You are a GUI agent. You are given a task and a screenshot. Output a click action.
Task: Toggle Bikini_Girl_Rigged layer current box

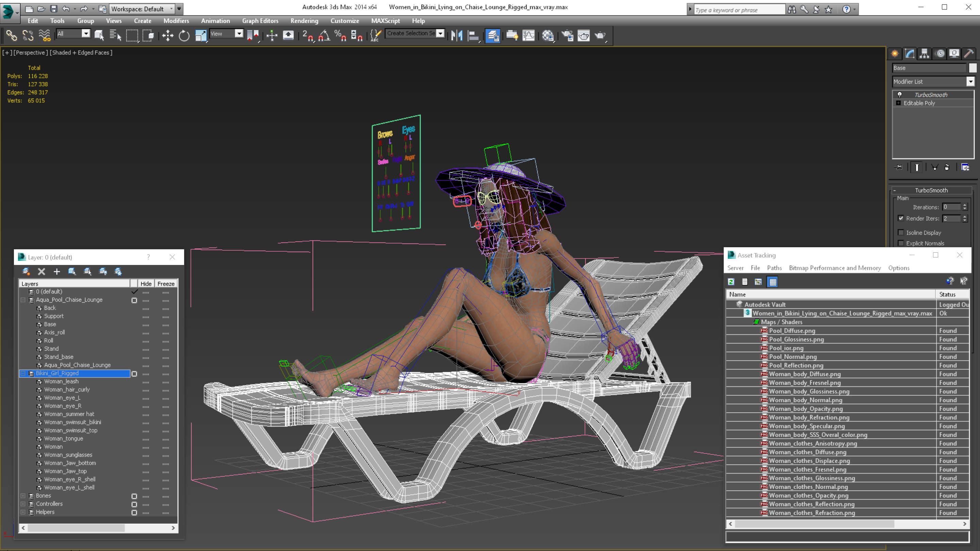134,374
